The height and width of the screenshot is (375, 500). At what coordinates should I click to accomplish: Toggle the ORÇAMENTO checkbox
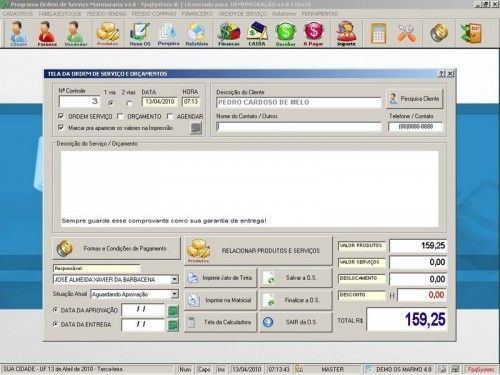[x=120, y=116]
